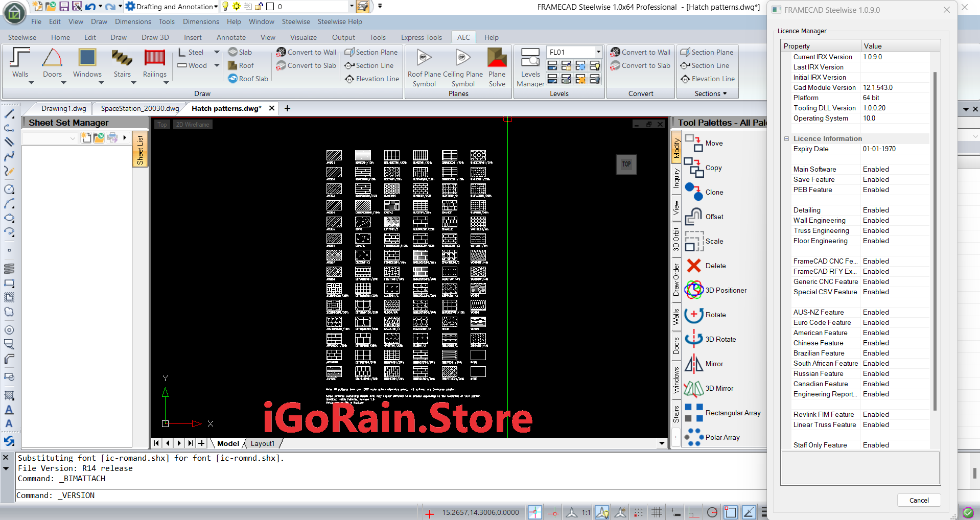The width and height of the screenshot is (980, 520).
Task: Open the FL01 level dropdown
Action: [598, 52]
